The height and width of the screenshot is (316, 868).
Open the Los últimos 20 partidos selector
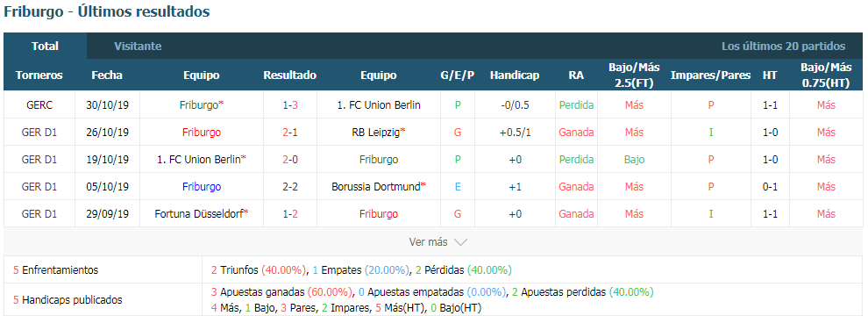(x=783, y=47)
